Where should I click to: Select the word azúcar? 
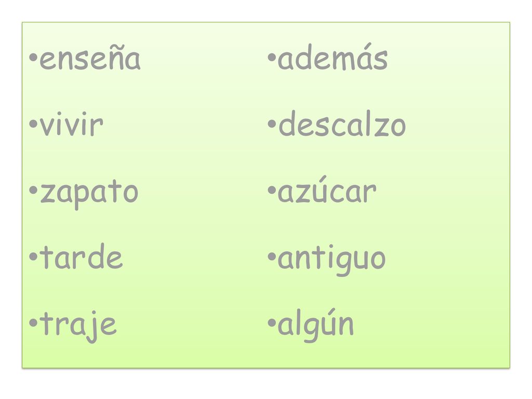point(327,190)
